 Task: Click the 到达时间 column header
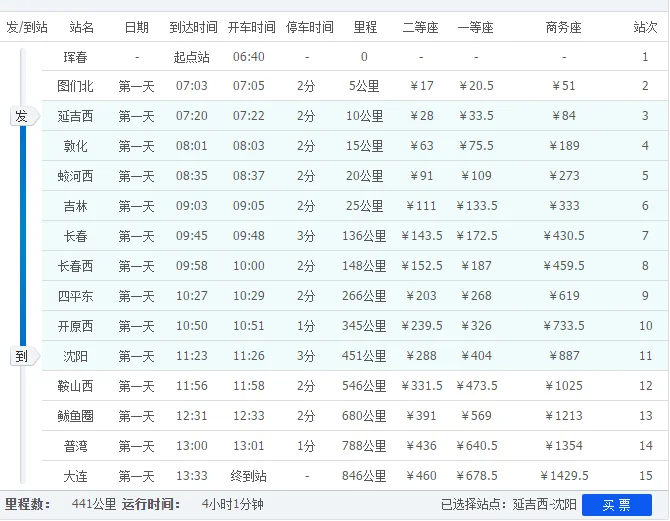(x=193, y=27)
